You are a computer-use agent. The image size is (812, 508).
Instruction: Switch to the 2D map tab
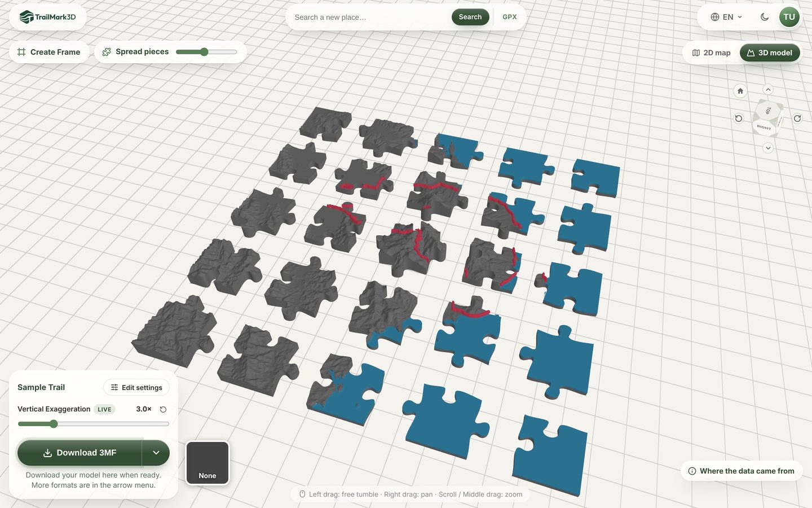pos(712,52)
